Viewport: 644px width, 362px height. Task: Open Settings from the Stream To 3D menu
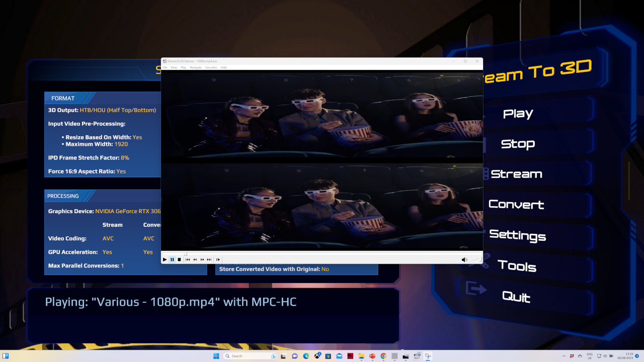pyautogui.click(x=518, y=235)
